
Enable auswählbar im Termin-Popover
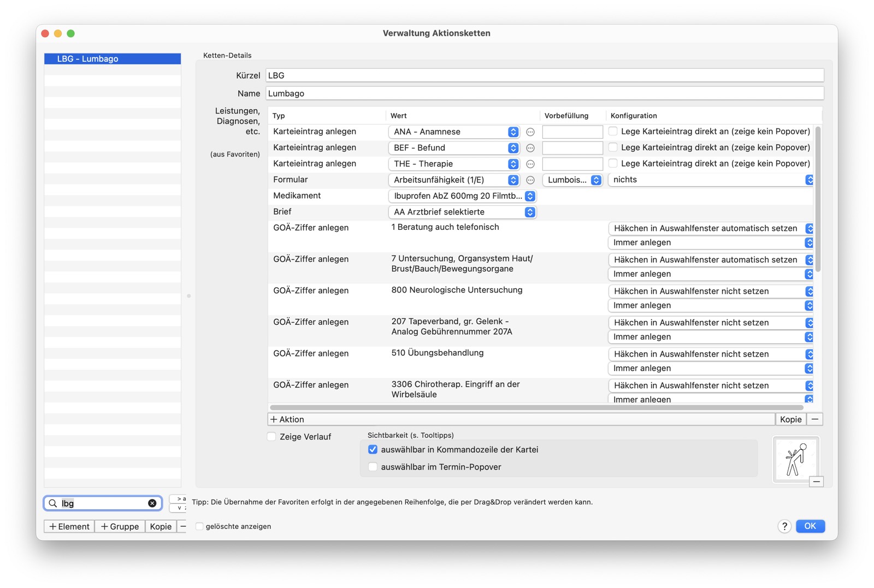pyautogui.click(x=373, y=467)
